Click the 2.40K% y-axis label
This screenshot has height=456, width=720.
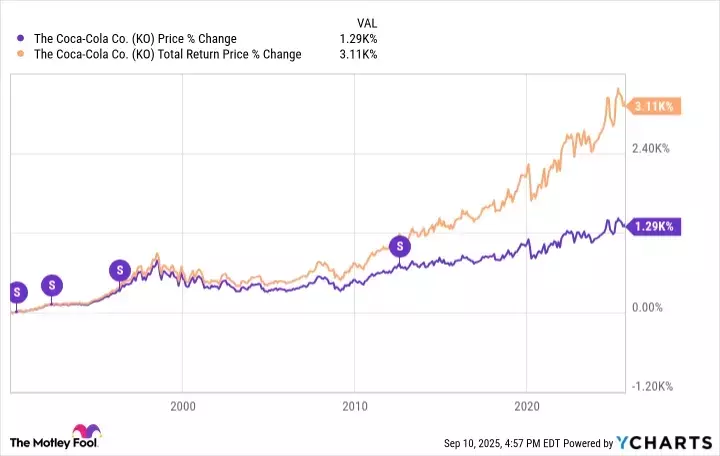click(650, 148)
